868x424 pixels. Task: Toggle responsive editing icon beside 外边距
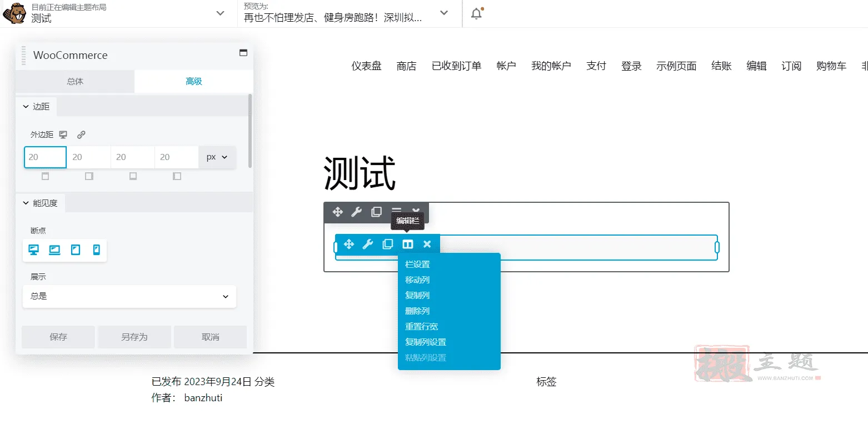[63, 134]
